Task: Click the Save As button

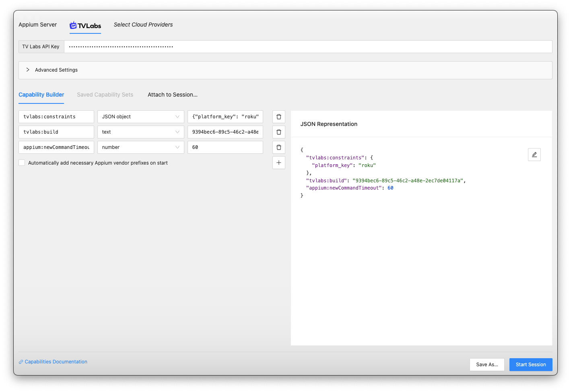Action: [487, 365]
